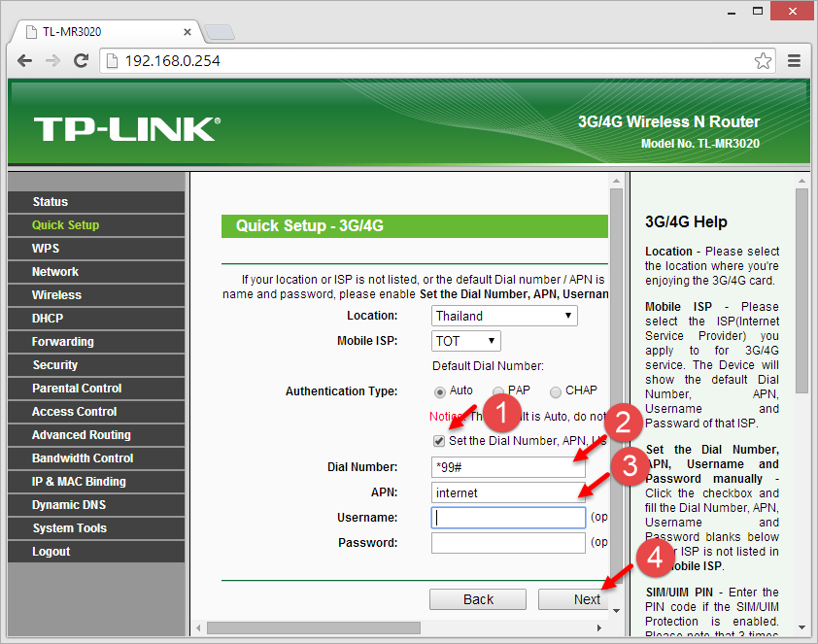Click help pane scroll down arrow
Screen dimensions: 818x644
click(x=801, y=627)
